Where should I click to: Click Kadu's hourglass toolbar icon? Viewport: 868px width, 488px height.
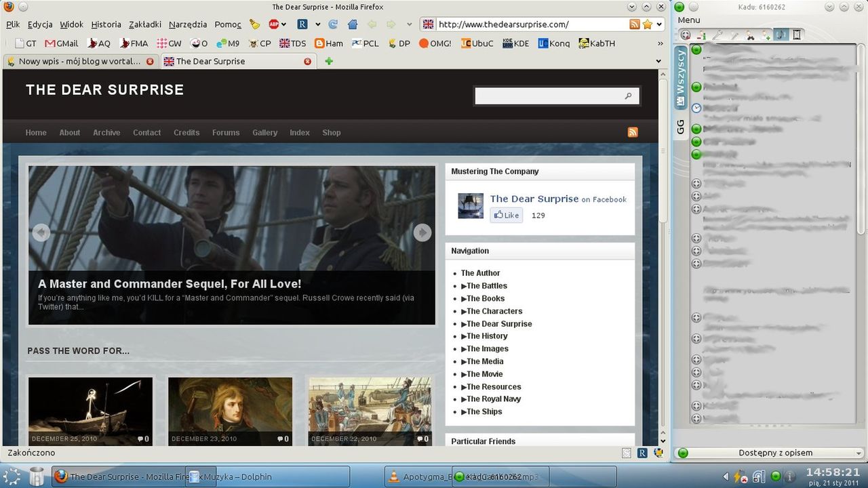click(797, 35)
